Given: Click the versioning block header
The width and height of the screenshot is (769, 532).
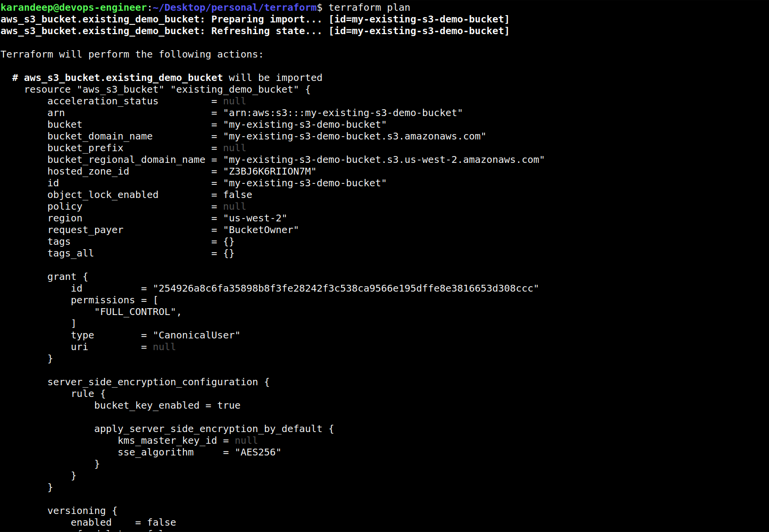Looking at the screenshot, I should pyautogui.click(x=82, y=511).
